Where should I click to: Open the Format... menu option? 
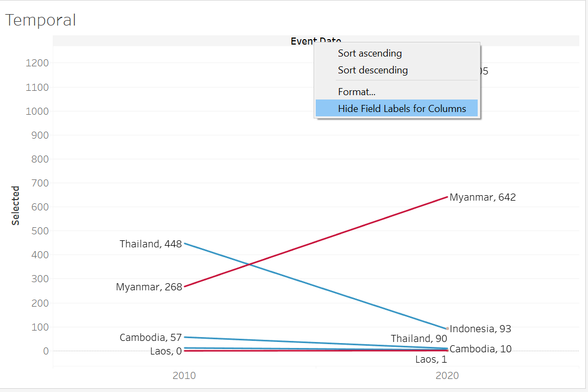(x=356, y=92)
